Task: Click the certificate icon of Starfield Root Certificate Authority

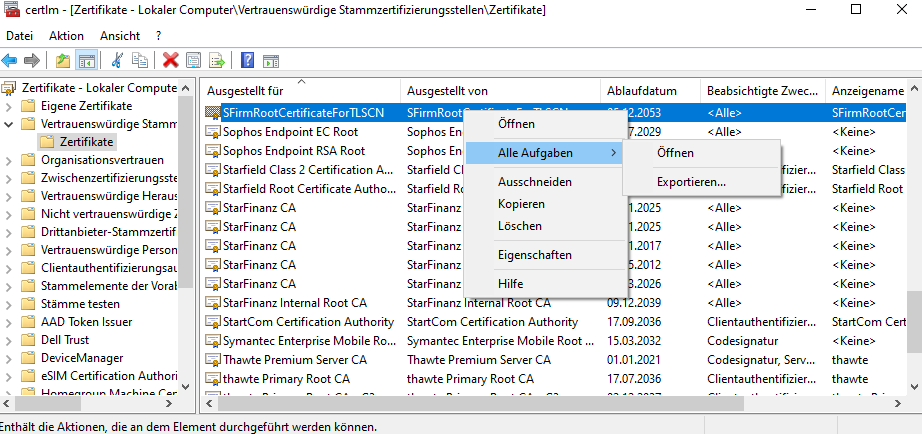Action: pyautogui.click(x=212, y=189)
